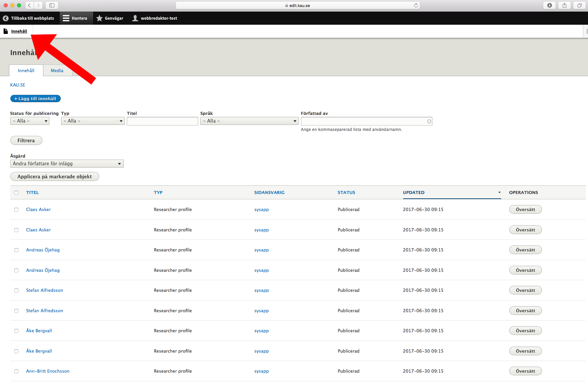Open the Safari downloads icon
The height and width of the screenshot is (384, 588).
coord(549,5)
